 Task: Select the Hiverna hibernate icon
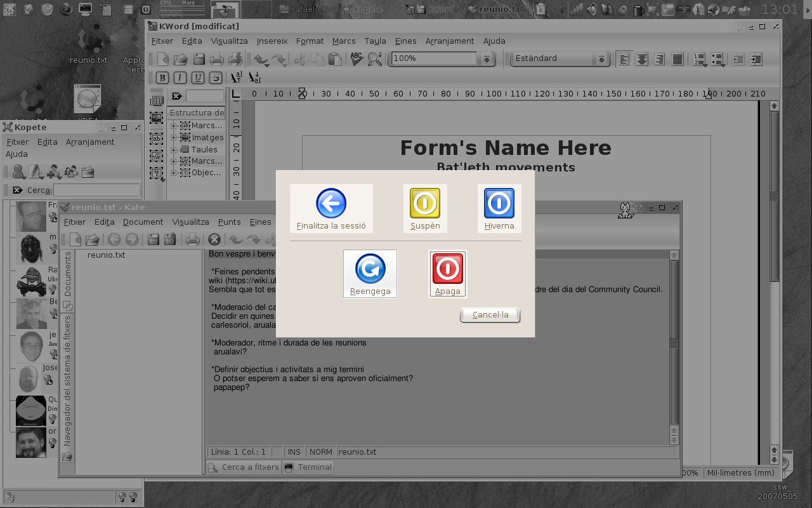[x=499, y=203]
